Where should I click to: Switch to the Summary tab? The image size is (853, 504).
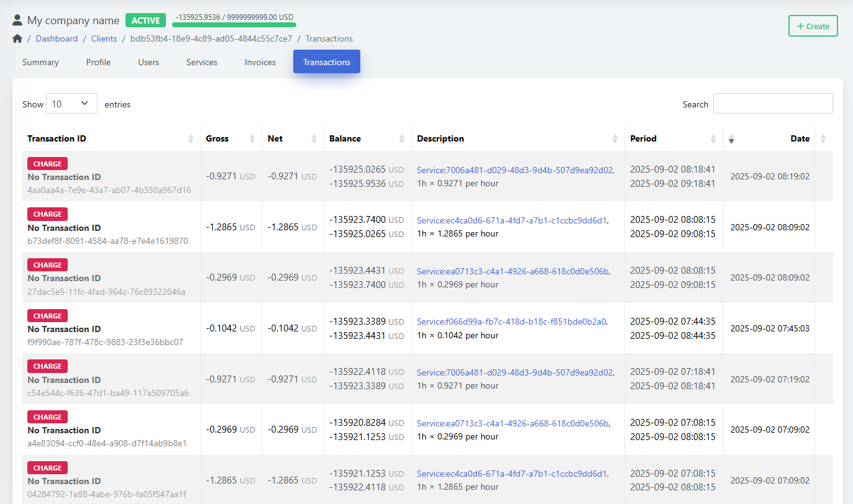[x=40, y=62]
